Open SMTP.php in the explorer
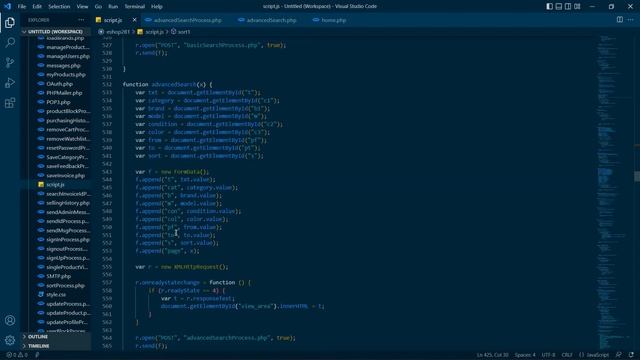640x360 pixels. [x=58, y=276]
